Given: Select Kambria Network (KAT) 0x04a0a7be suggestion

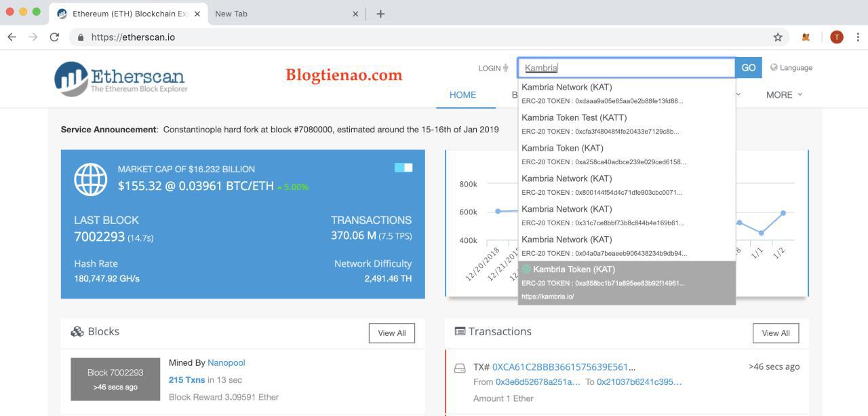Looking at the screenshot, I should coord(627,246).
